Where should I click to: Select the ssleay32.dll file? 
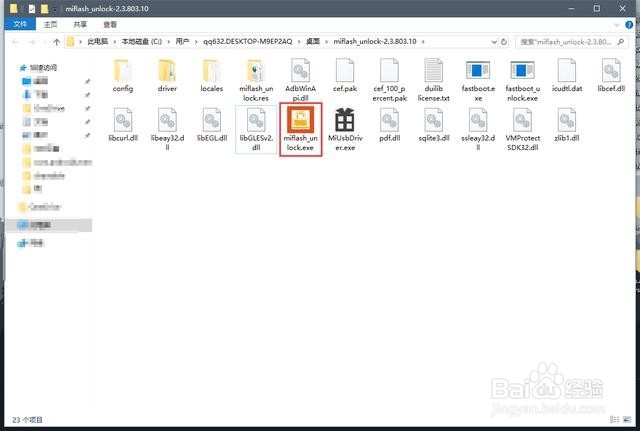click(478, 129)
